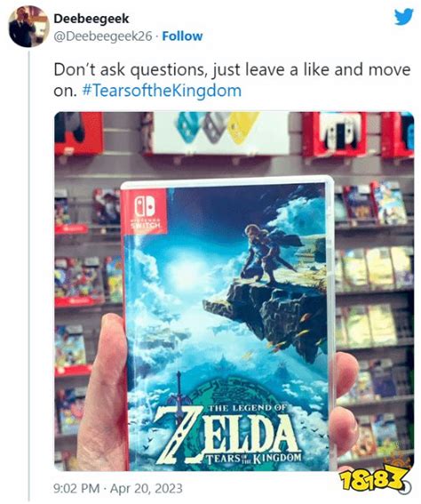This screenshot has height=504, width=421.
Task: Follow the Deebeegeek account
Action: pyautogui.click(x=182, y=36)
